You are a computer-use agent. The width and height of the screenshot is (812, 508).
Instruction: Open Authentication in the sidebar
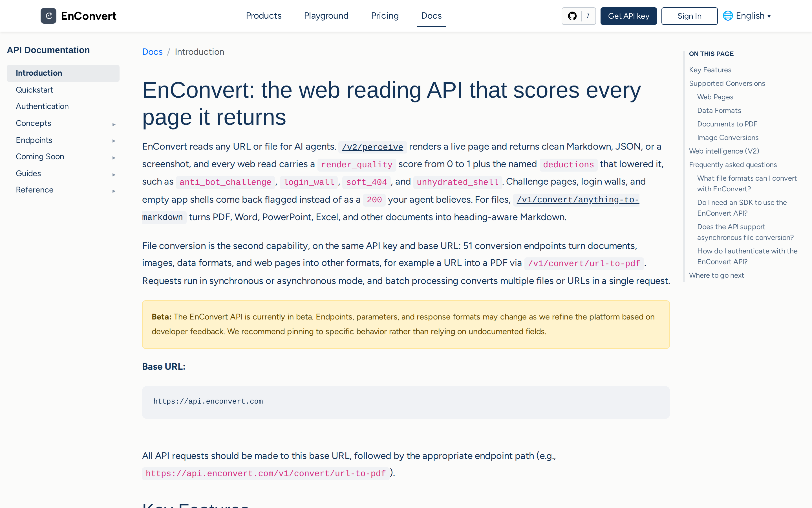pos(42,106)
